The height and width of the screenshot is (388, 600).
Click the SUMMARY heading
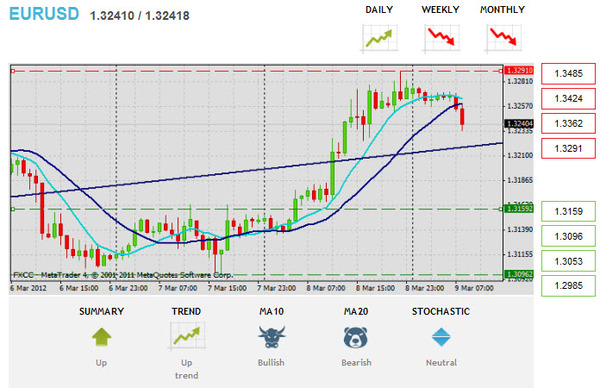click(101, 311)
